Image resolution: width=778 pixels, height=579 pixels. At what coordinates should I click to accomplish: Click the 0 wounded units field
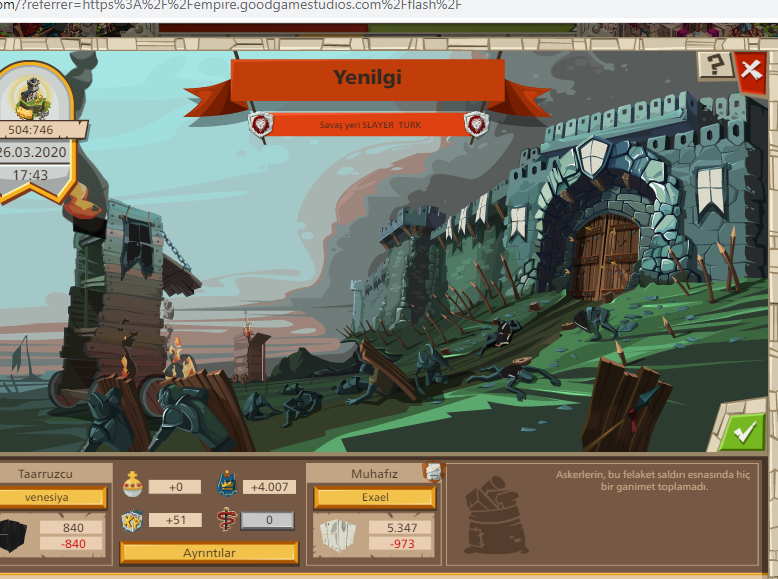click(x=268, y=520)
